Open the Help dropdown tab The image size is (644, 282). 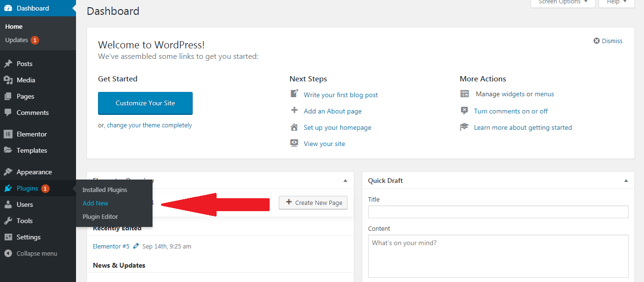pos(617,2)
